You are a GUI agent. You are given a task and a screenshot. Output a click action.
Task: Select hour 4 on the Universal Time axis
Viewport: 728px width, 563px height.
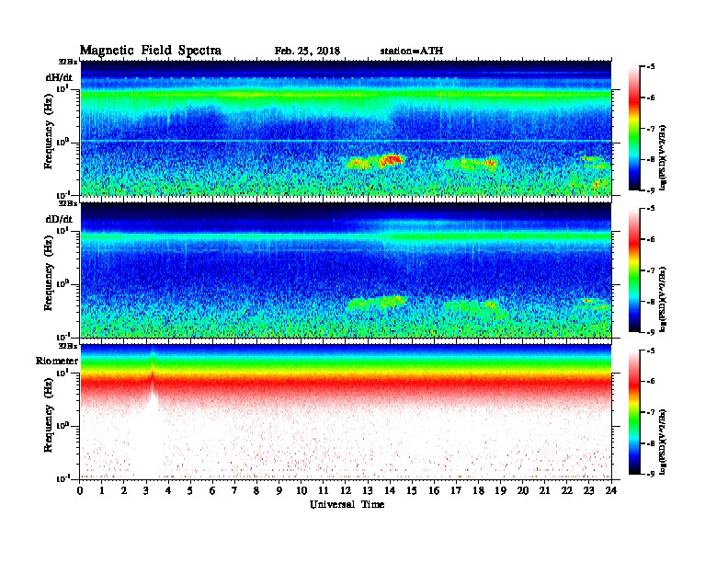pos(168,491)
